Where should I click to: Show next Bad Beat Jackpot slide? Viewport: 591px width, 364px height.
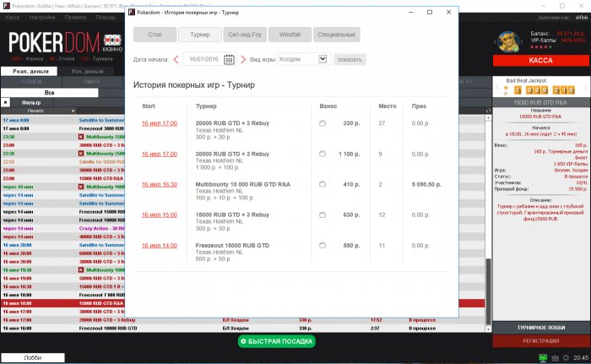[x=585, y=89]
